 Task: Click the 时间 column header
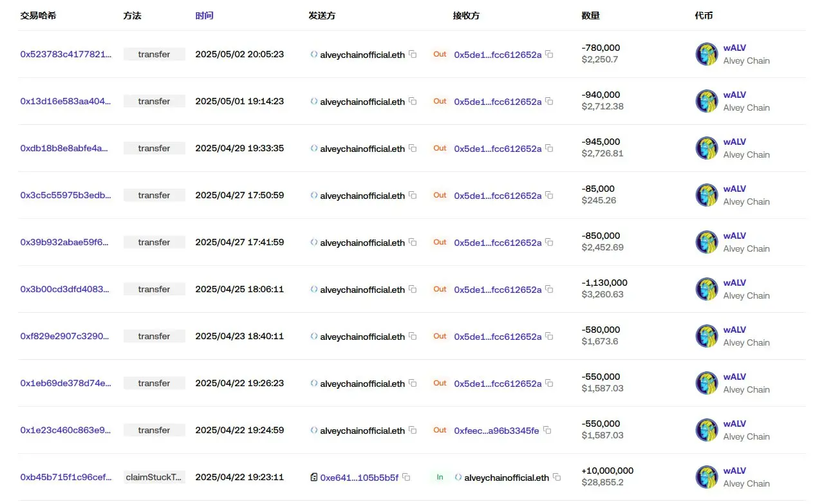[x=204, y=15]
